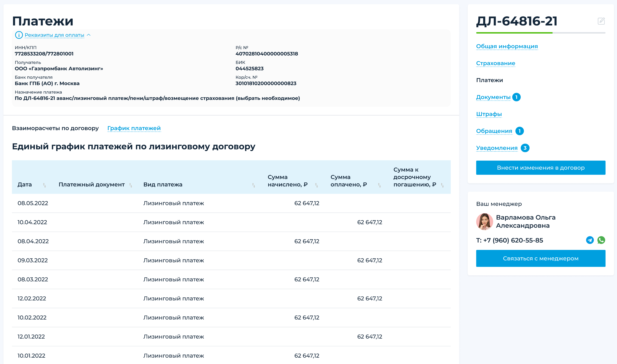The height and width of the screenshot is (364, 617).
Task: Click the edit pencil icon near contract number
Action: 601,21
